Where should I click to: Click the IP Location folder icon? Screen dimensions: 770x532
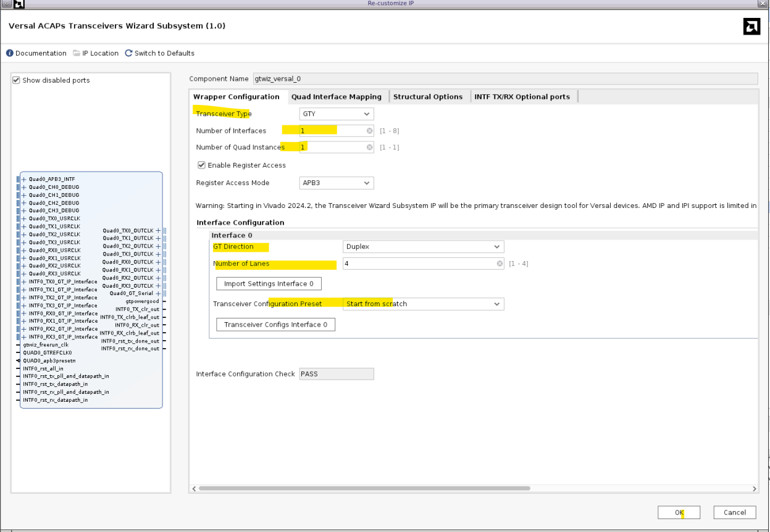[77, 53]
